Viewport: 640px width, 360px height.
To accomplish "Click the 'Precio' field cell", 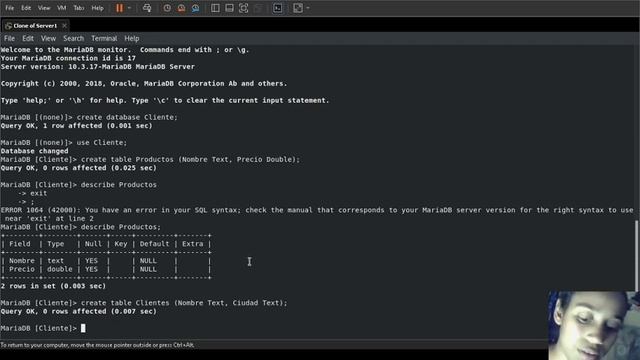I will coord(22,269).
